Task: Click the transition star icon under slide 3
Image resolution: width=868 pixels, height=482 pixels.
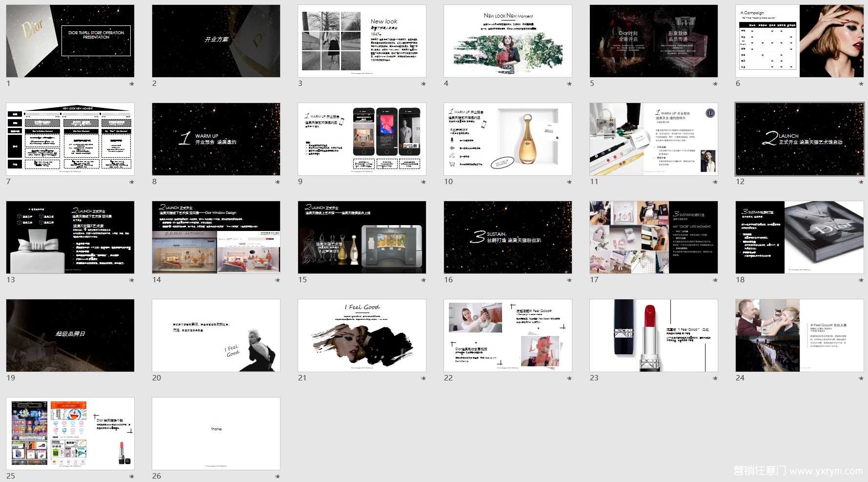Action: 424,84
